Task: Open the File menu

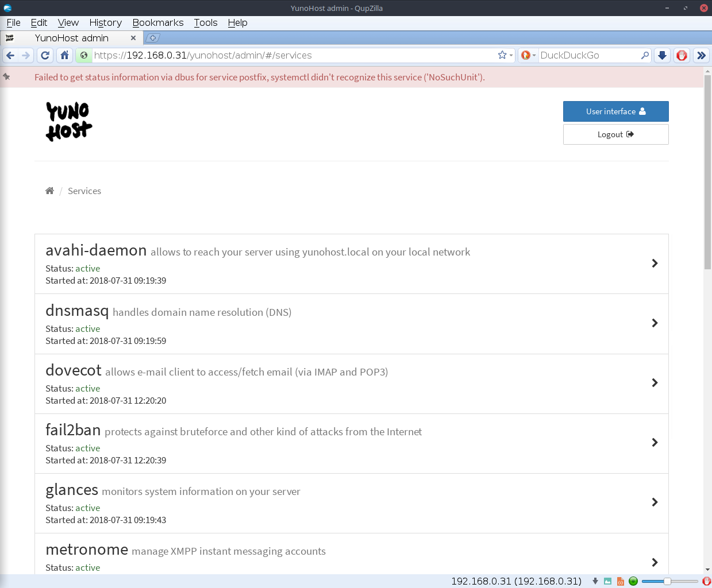Action: (x=14, y=22)
